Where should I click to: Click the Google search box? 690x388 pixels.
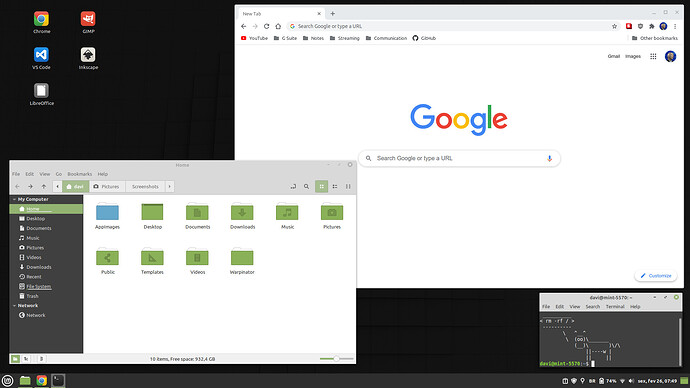point(459,158)
